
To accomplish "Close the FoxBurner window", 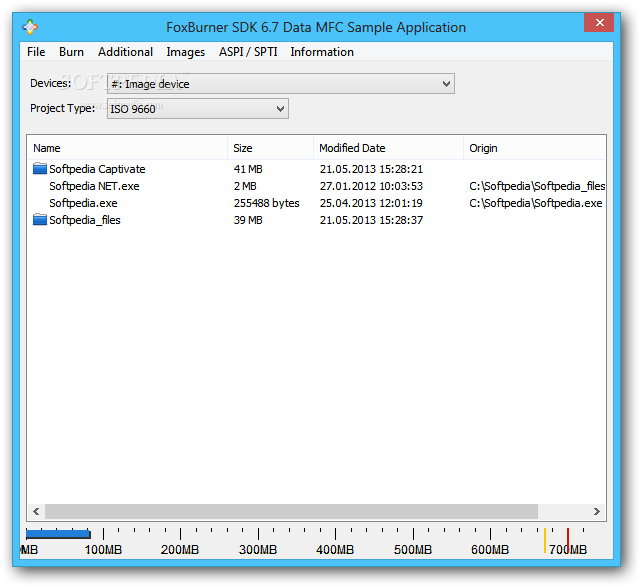I will 599,22.
